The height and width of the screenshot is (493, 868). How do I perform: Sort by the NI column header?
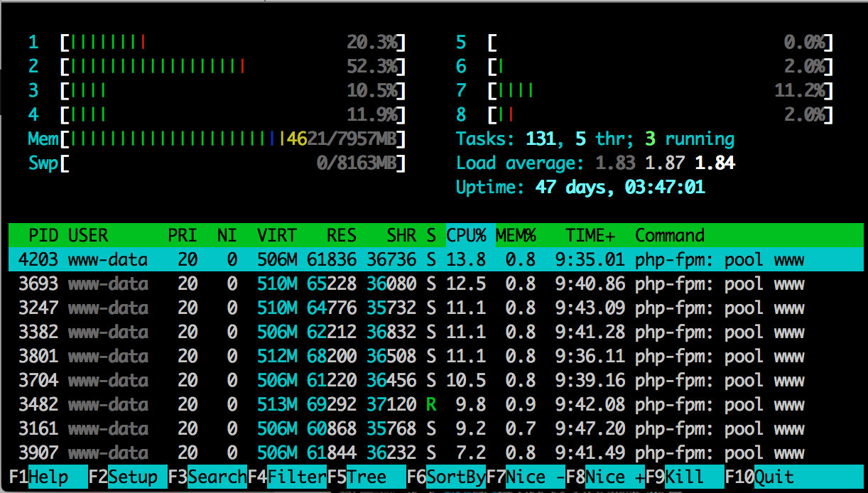(x=227, y=235)
